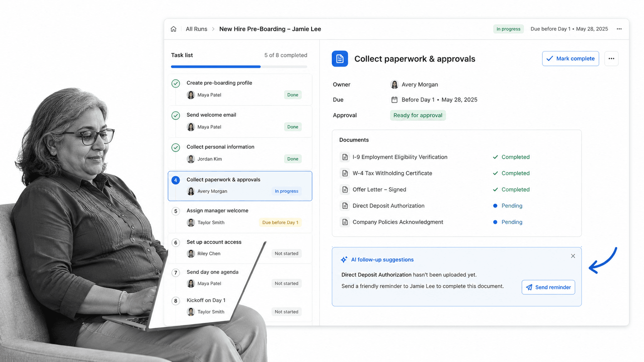Select step 5 number circle
The height and width of the screenshot is (362, 644).
[x=176, y=211]
